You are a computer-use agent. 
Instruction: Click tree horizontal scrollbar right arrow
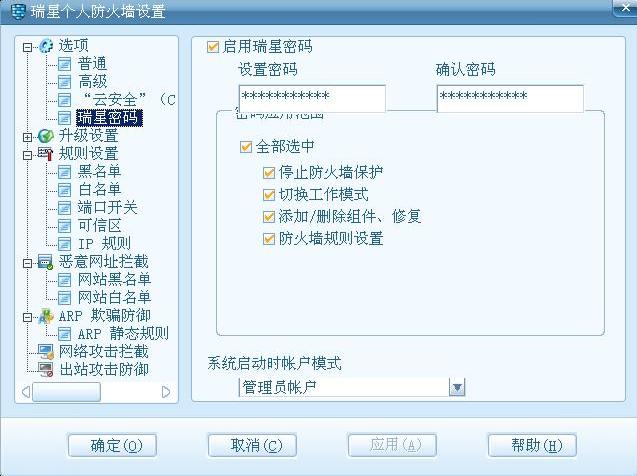[x=165, y=392]
